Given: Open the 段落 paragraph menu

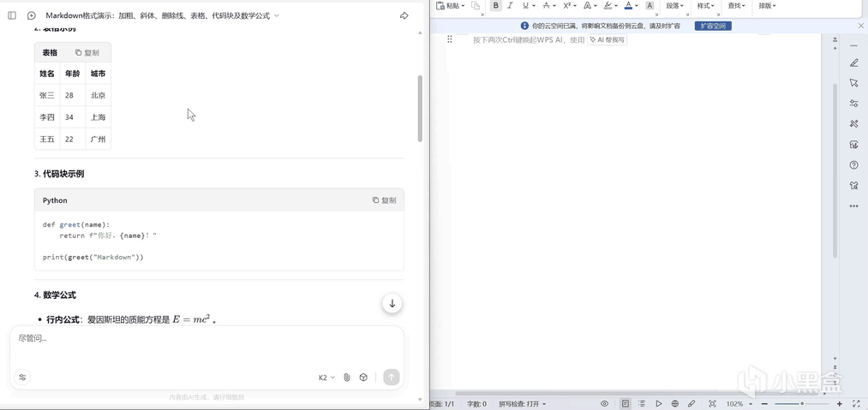Looking at the screenshot, I should point(675,5).
